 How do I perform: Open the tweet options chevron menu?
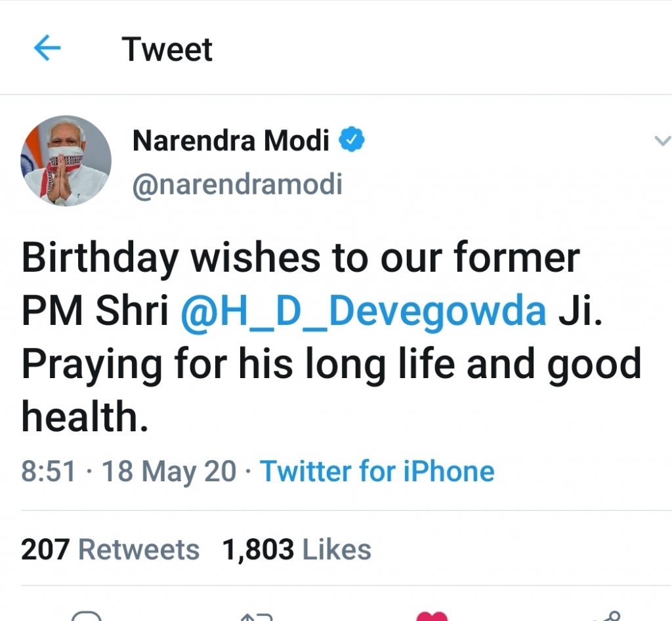pyautogui.click(x=663, y=140)
